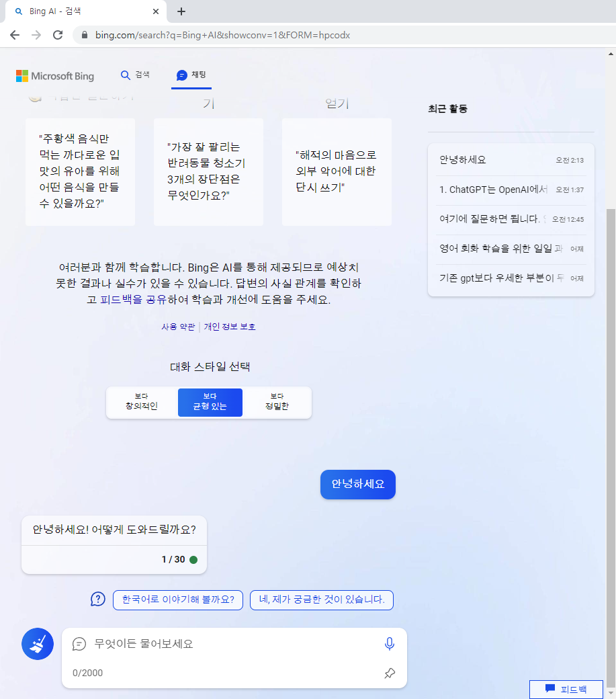
Task: Go back with browser back arrow
Action: coord(15,35)
